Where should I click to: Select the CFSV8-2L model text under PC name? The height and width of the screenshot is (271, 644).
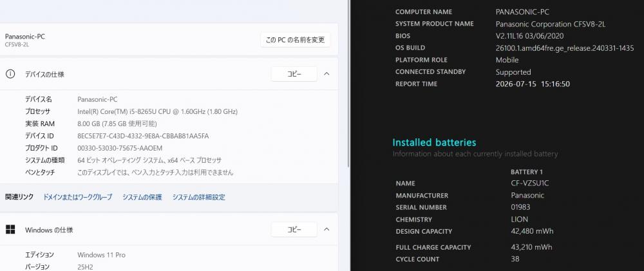[17, 44]
